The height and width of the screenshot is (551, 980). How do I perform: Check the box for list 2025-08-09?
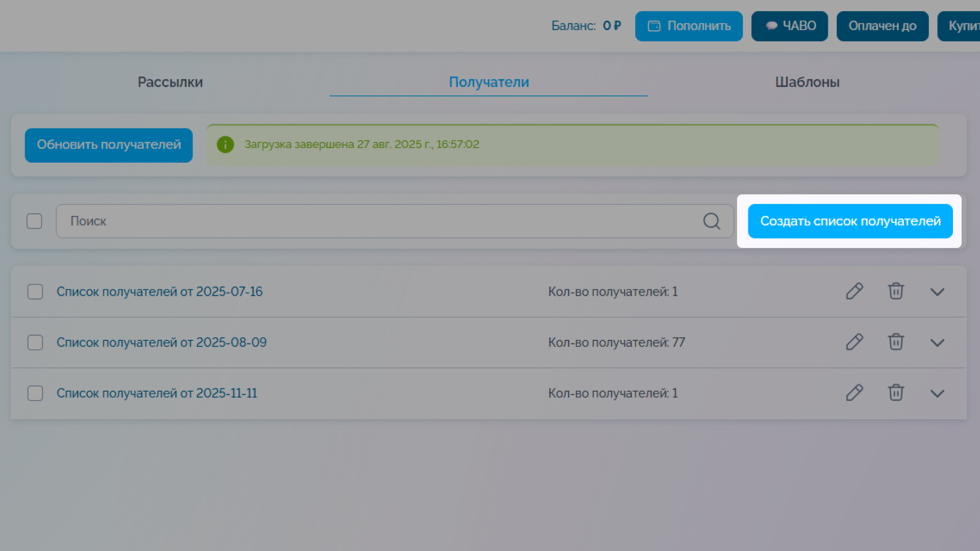tap(35, 342)
